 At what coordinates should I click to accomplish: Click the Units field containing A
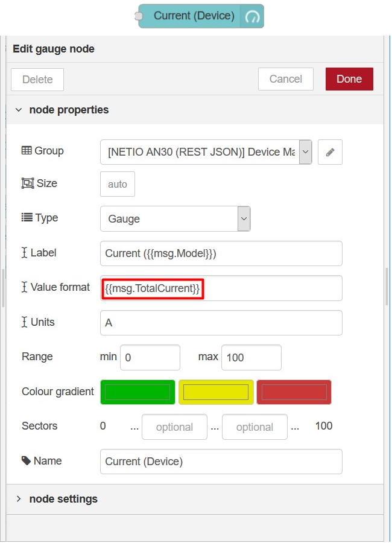221,323
